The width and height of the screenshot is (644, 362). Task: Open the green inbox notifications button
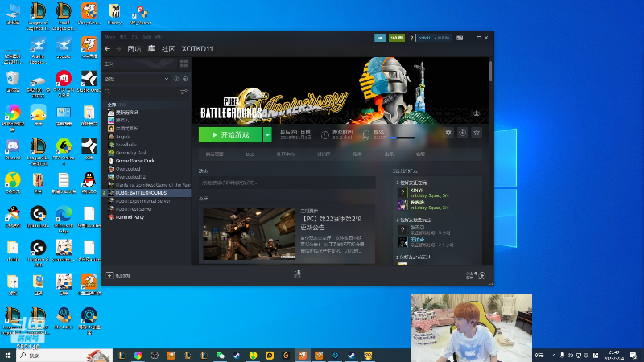(397, 38)
